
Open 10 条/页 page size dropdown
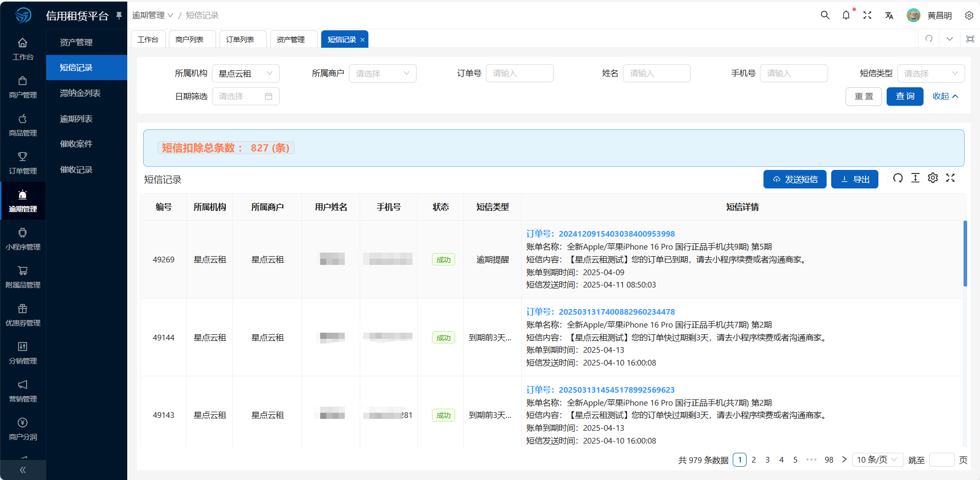tap(877, 460)
